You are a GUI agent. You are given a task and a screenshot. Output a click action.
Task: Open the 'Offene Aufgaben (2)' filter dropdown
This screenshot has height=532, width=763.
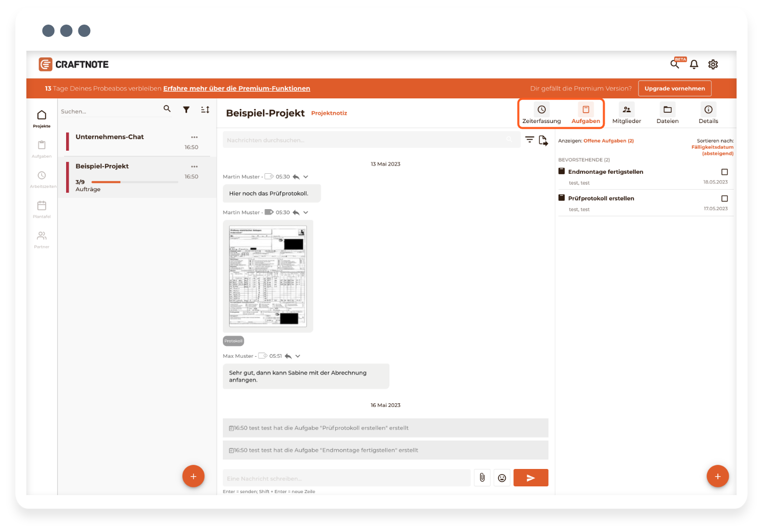[x=608, y=141]
